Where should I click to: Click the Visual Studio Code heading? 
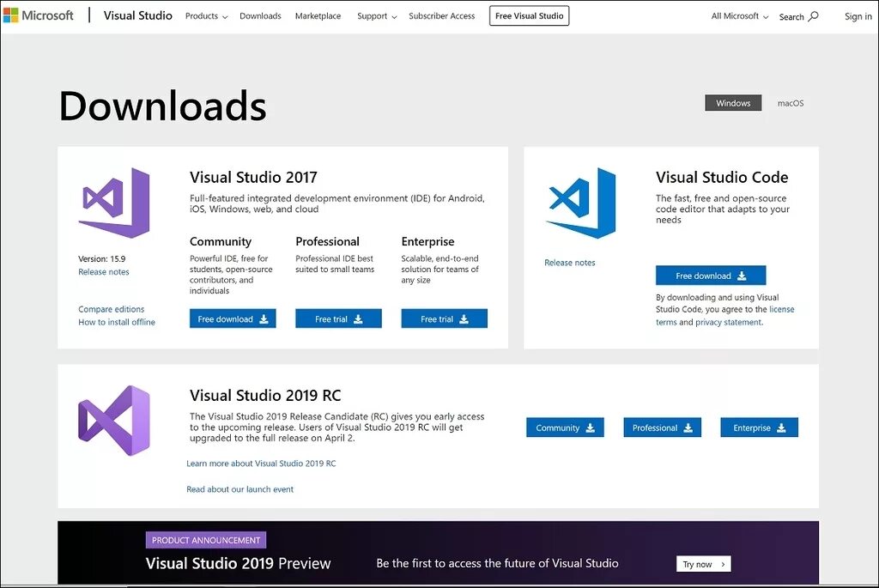[x=722, y=177]
